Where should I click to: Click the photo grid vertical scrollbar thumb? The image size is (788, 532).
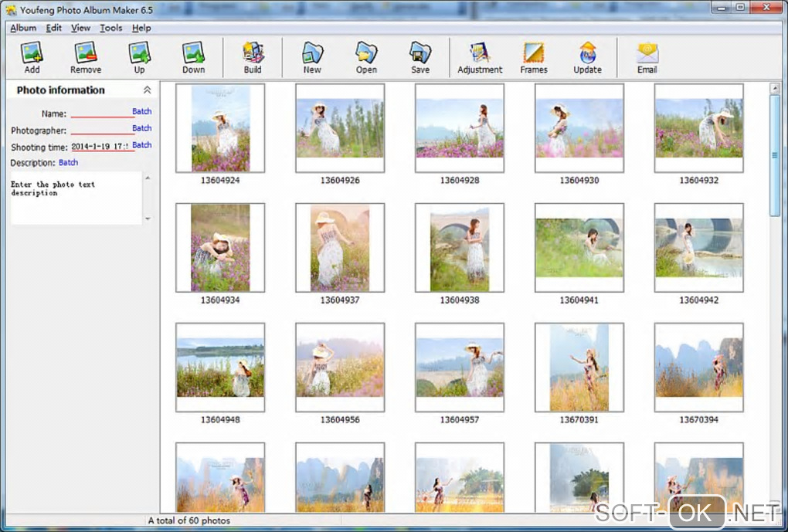774,155
